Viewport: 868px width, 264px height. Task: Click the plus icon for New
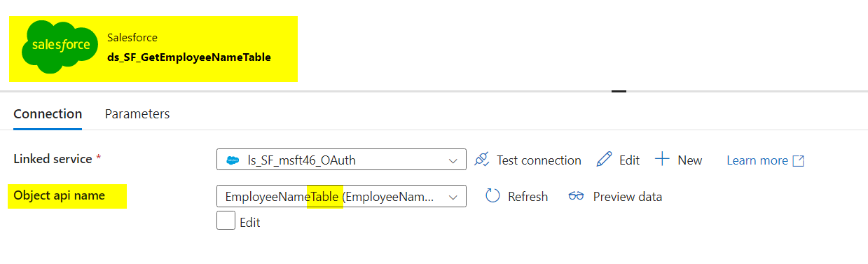click(662, 159)
